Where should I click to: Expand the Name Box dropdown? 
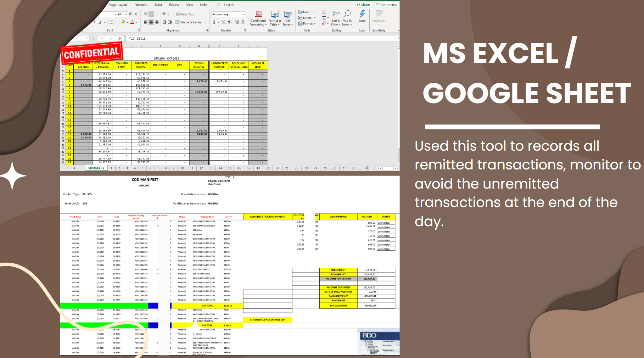tap(87, 38)
